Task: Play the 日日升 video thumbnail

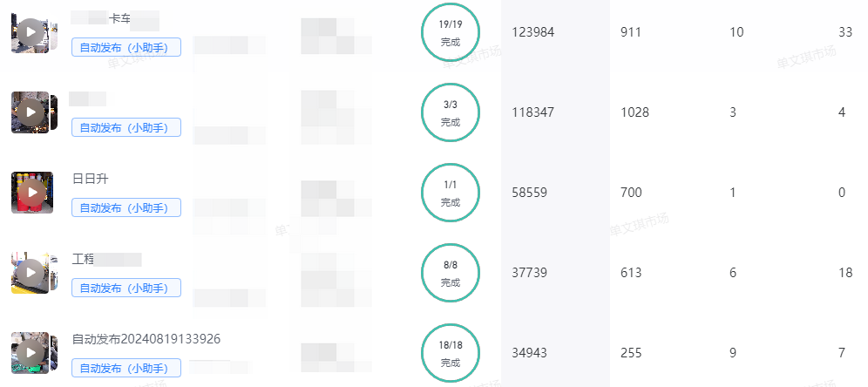Action: pos(32,192)
